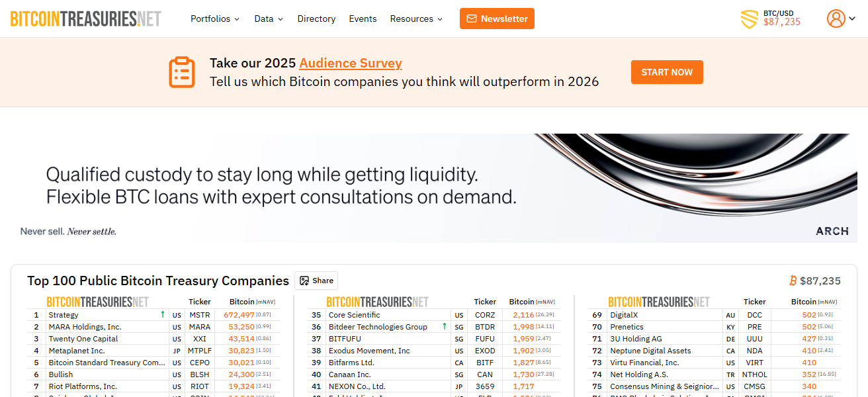Click the orange Bitcoin symbol beside $87,235
The image size is (868, 397).
[x=793, y=281]
